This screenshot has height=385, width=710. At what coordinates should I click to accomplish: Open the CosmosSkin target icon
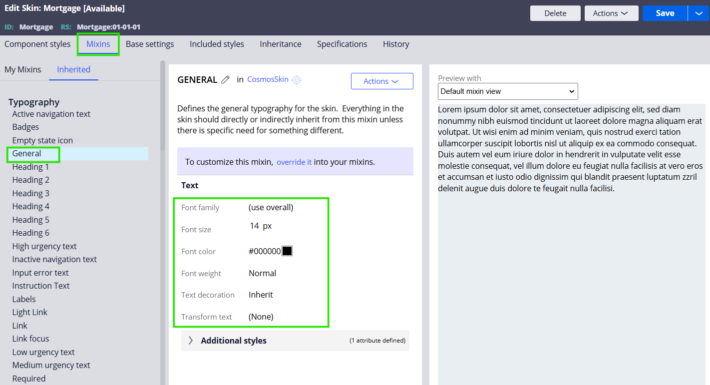pos(297,80)
